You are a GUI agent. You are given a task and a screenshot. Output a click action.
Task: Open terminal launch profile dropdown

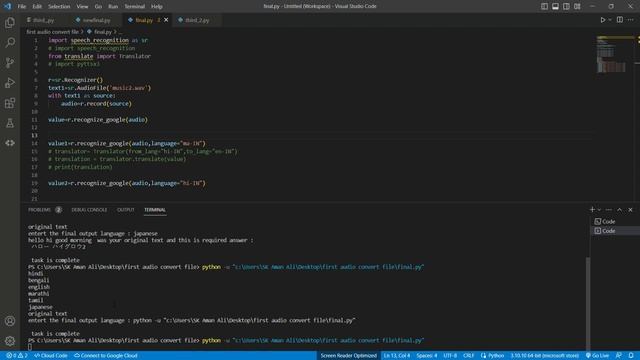pos(599,209)
